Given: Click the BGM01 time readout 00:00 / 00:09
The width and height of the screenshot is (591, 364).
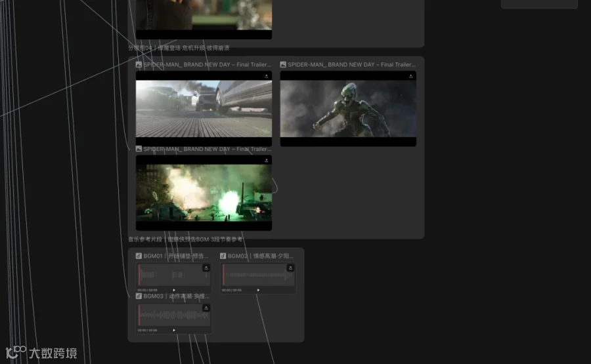Looking at the screenshot, I should click(147, 291).
